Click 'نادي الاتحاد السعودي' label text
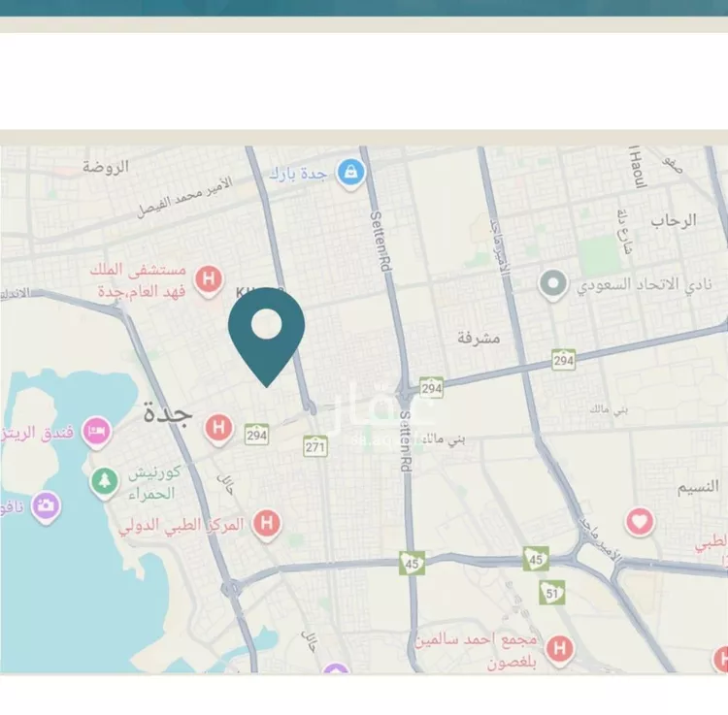This screenshot has height=715, width=728. 645,284
